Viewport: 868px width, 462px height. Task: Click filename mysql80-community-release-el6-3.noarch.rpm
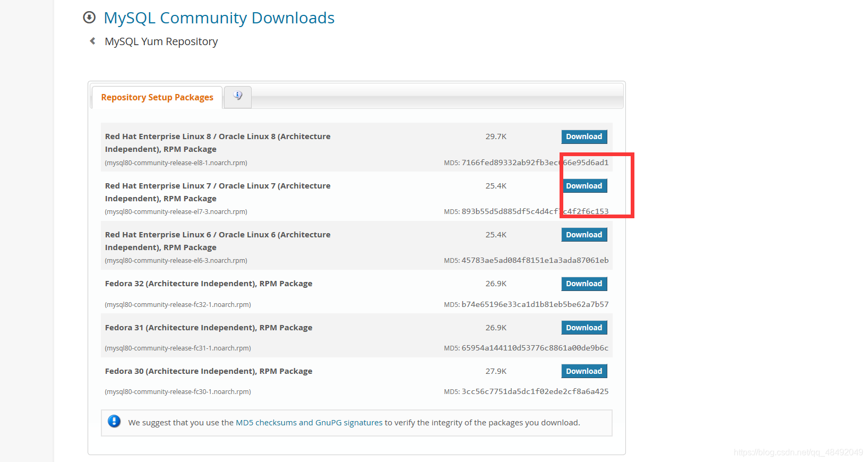(x=176, y=261)
